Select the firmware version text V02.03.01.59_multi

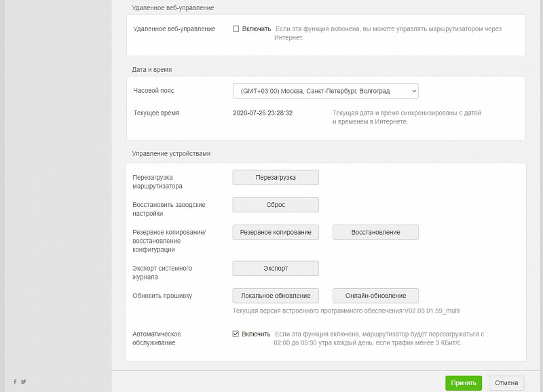432,311
